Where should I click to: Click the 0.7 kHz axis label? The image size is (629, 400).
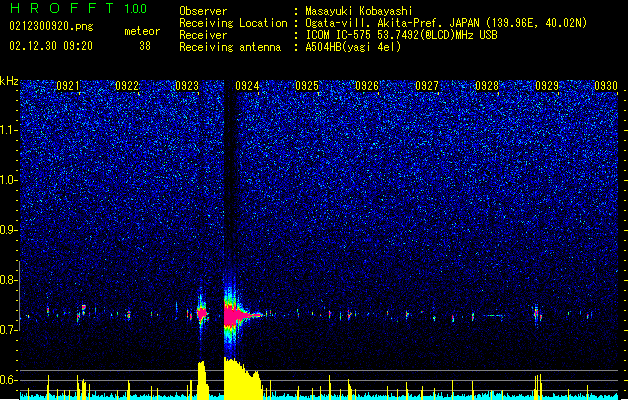tap(9, 330)
